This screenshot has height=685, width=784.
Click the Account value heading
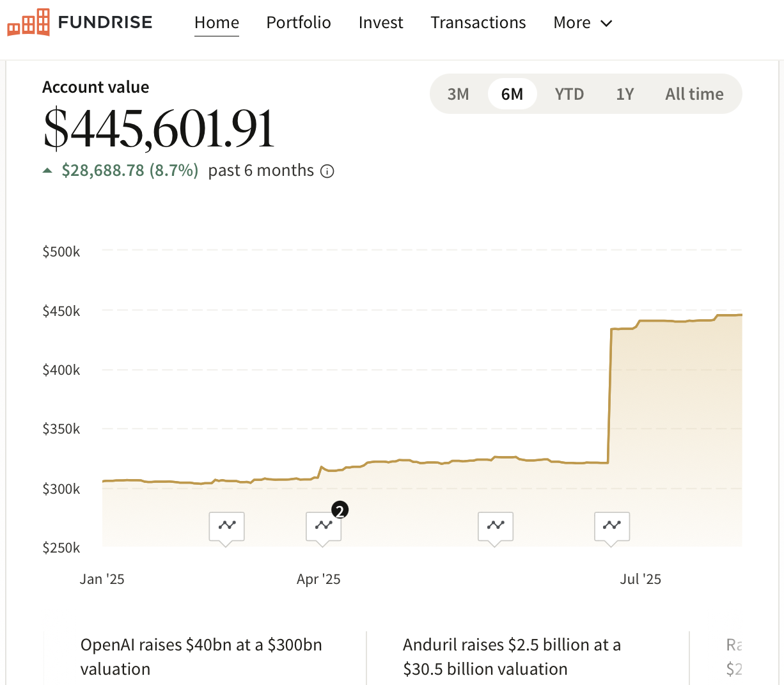pyautogui.click(x=95, y=87)
